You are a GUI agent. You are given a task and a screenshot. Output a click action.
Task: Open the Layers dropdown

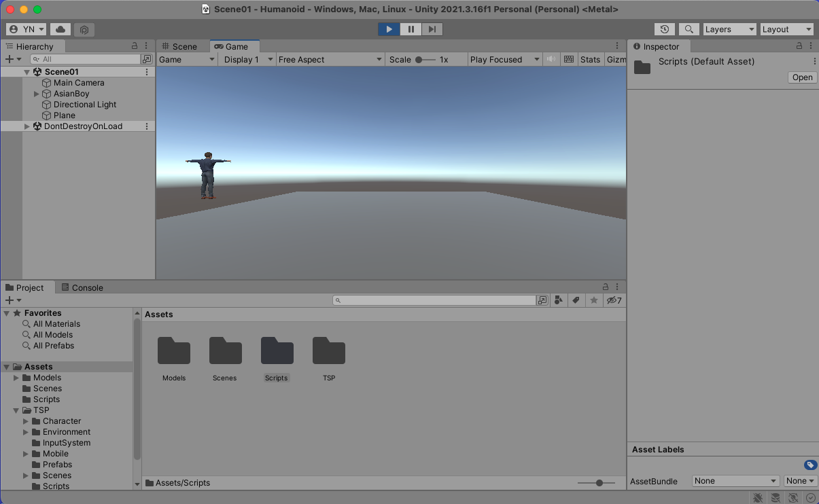(729, 29)
